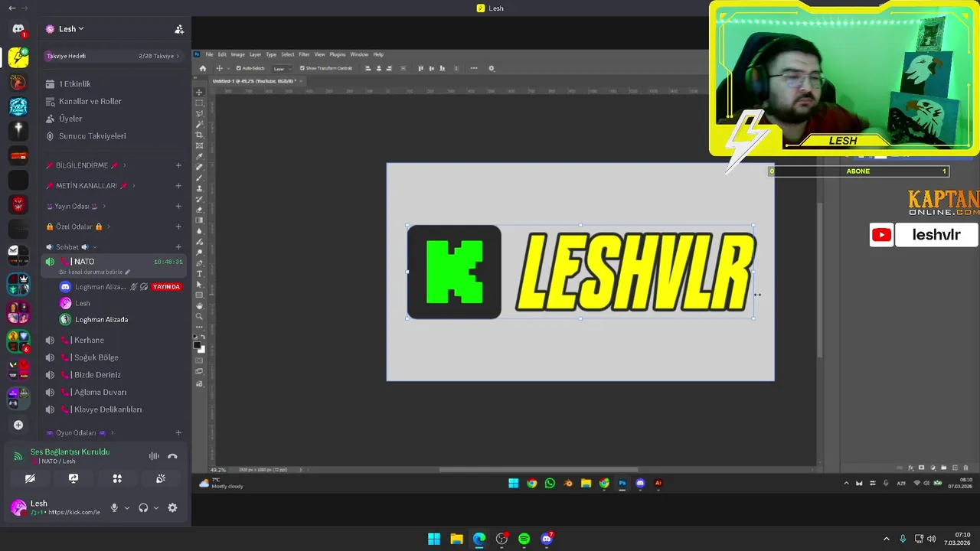Disconnect from voice with hang-up icon

[172, 456]
